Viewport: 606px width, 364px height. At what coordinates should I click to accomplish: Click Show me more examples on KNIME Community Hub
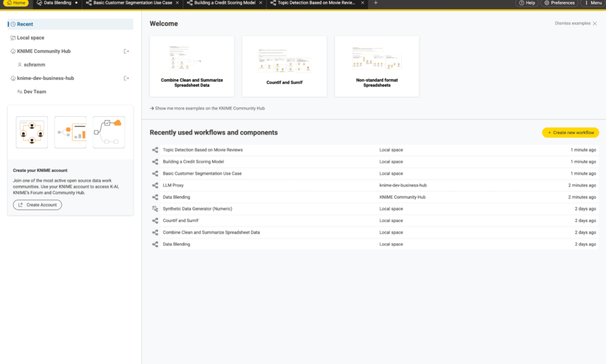click(x=207, y=109)
